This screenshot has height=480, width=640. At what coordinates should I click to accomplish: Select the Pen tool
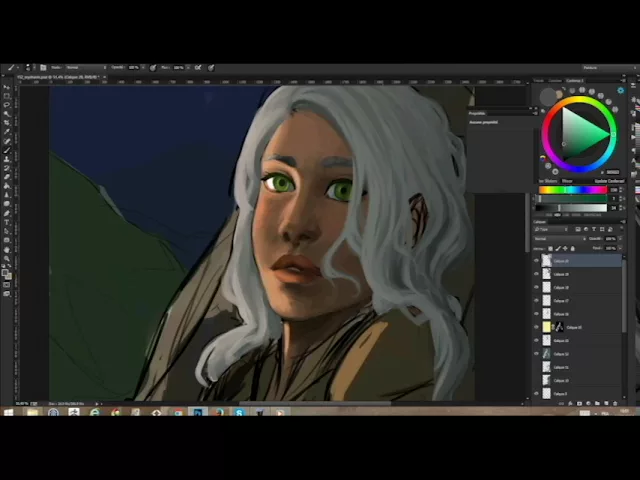click(x=7, y=213)
